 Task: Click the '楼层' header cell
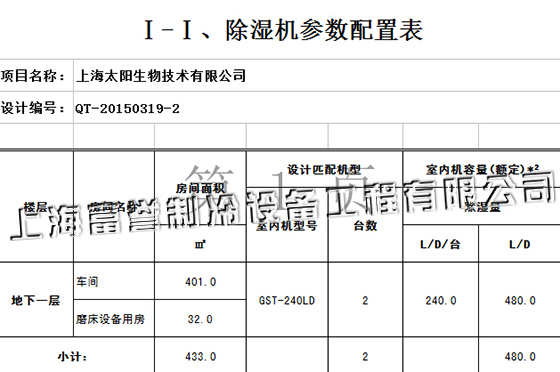[36, 207]
